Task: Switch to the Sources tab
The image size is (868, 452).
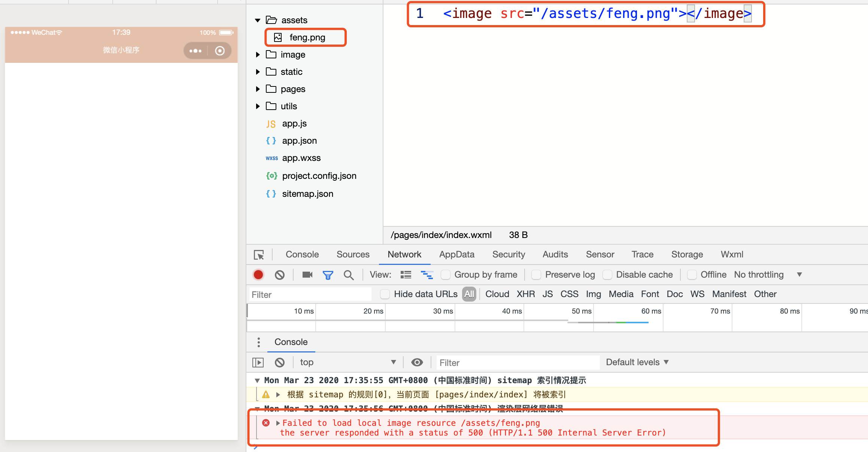Action: [x=353, y=254]
